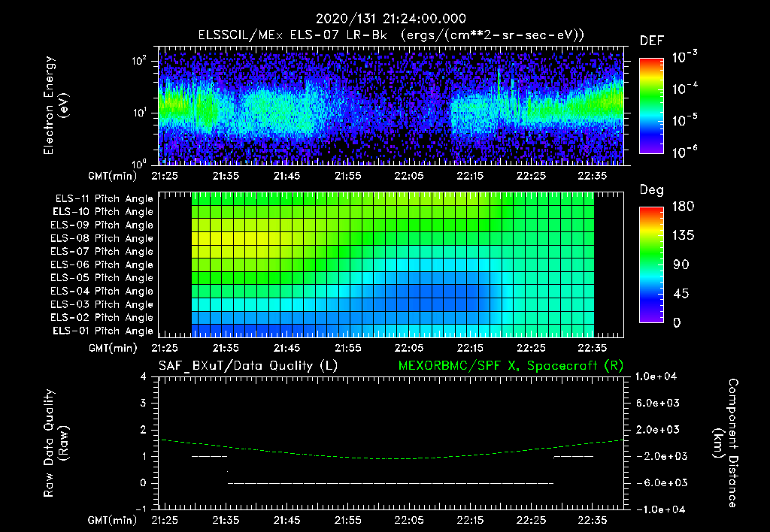Click the electron energy spectrogram plot area
The width and height of the screenshot is (770, 532).
391,106
